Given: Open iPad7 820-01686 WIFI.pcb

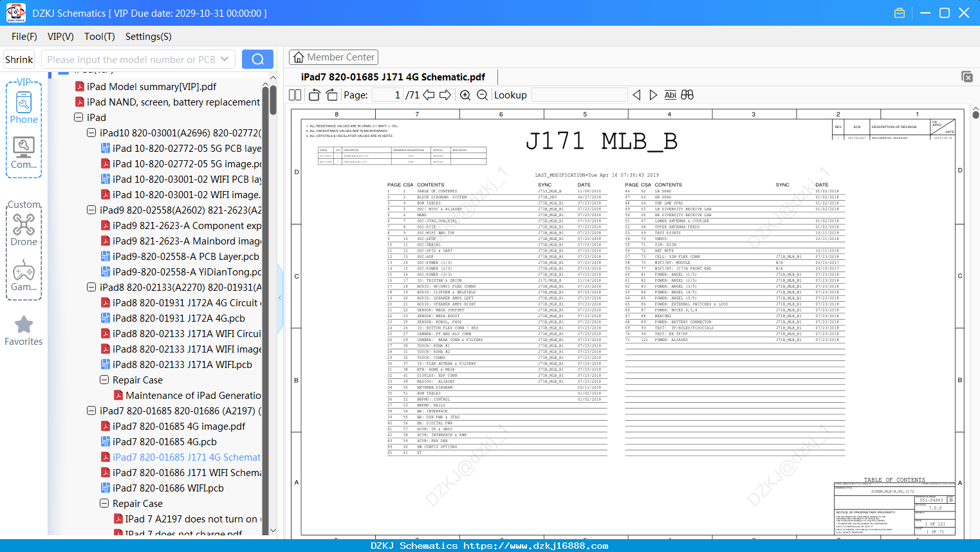Looking at the screenshot, I should [162, 488].
